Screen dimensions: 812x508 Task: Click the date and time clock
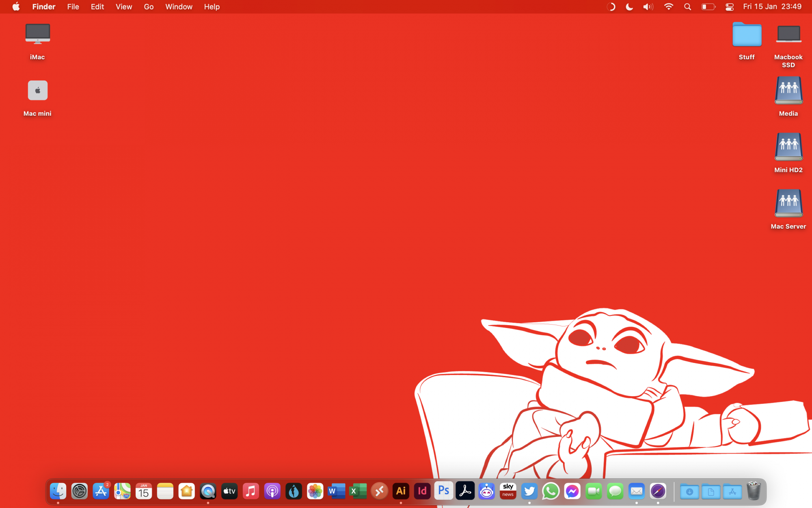coord(772,7)
